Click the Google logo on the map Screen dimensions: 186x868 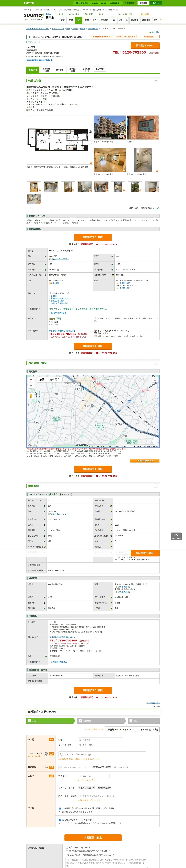click(x=32, y=445)
